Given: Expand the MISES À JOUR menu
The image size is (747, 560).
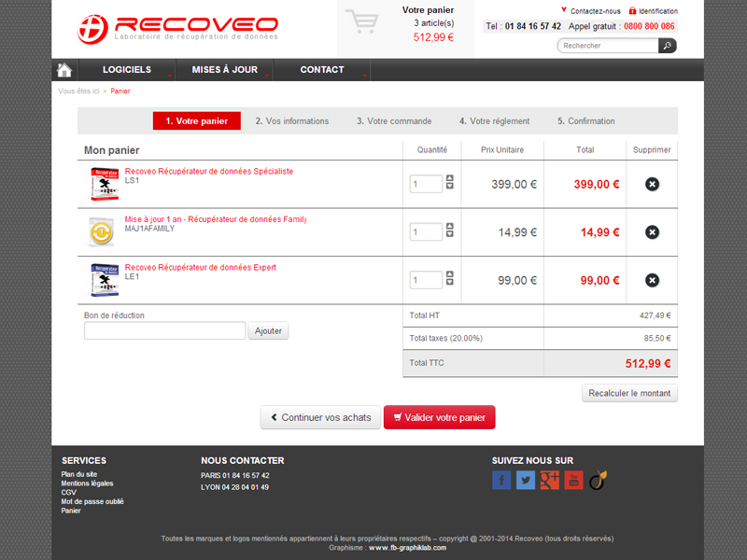Looking at the screenshot, I should (225, 70).
